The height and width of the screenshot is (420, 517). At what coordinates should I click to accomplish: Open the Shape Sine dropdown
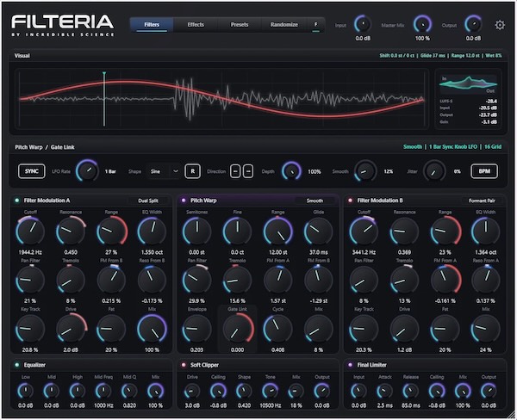(x=164, y=171)
